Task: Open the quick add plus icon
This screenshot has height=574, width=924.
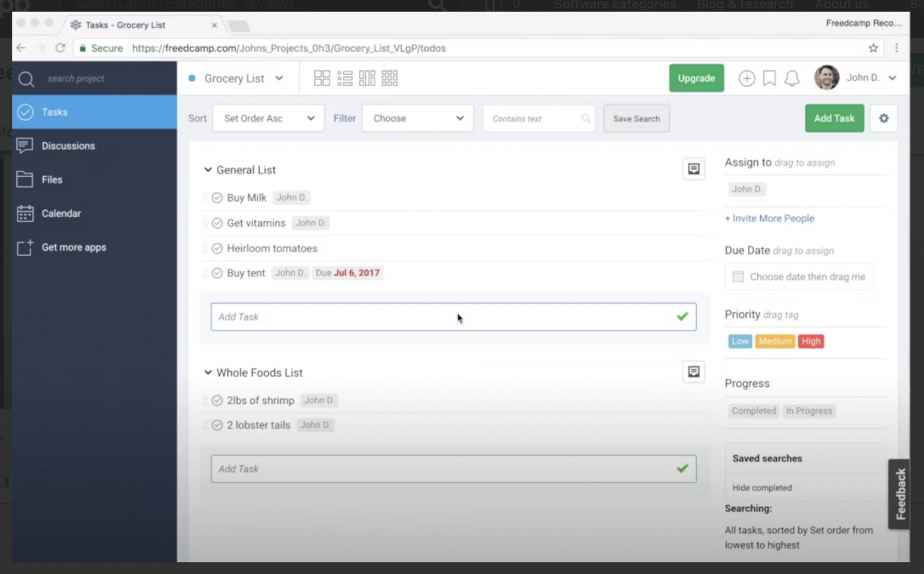Action: (x=747, y=78)
